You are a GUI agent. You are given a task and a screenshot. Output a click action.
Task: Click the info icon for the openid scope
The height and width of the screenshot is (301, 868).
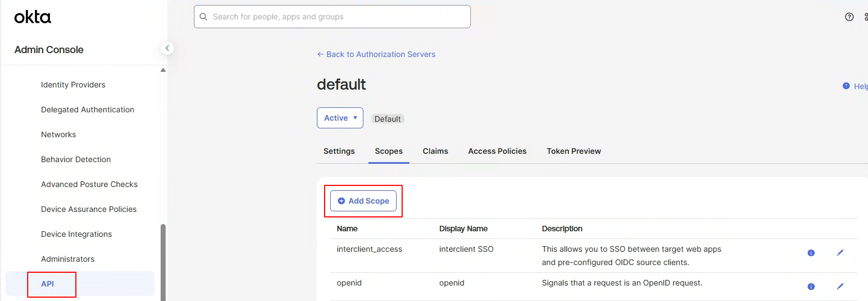click(811, 287)
